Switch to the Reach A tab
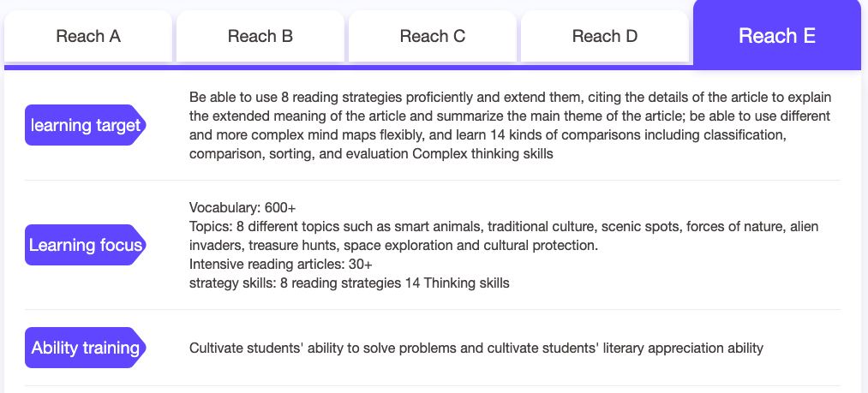The image size is (868, 393). 88,36
